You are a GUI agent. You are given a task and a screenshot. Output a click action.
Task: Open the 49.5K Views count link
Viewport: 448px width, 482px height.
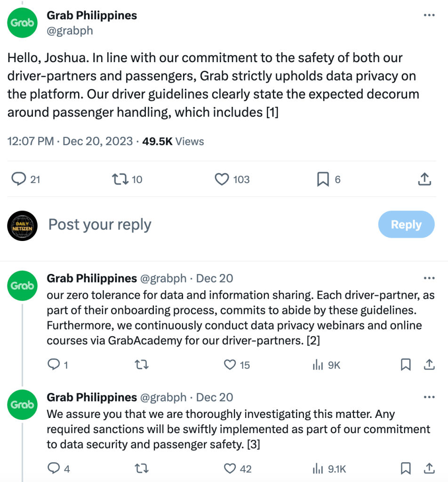point(173,141)
